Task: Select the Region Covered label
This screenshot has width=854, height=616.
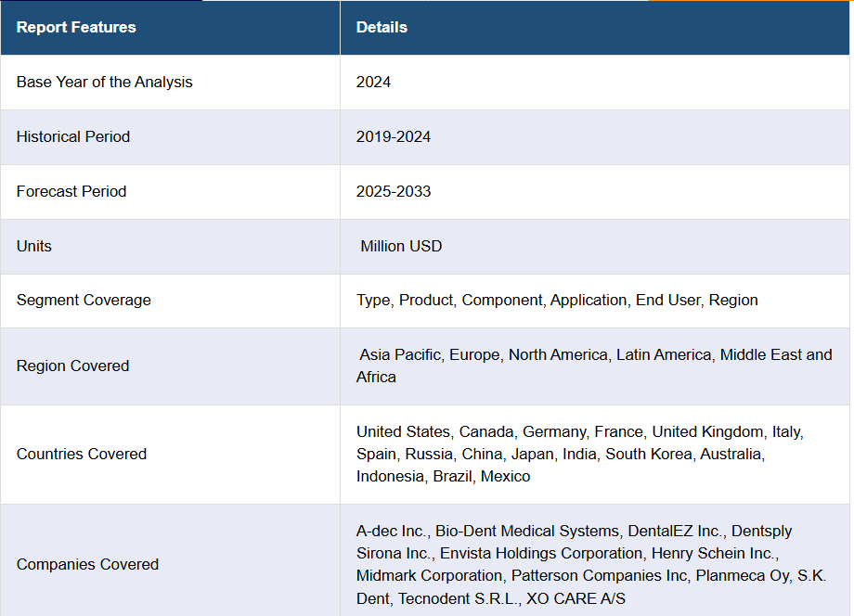Action: click(x=72, y=366)
